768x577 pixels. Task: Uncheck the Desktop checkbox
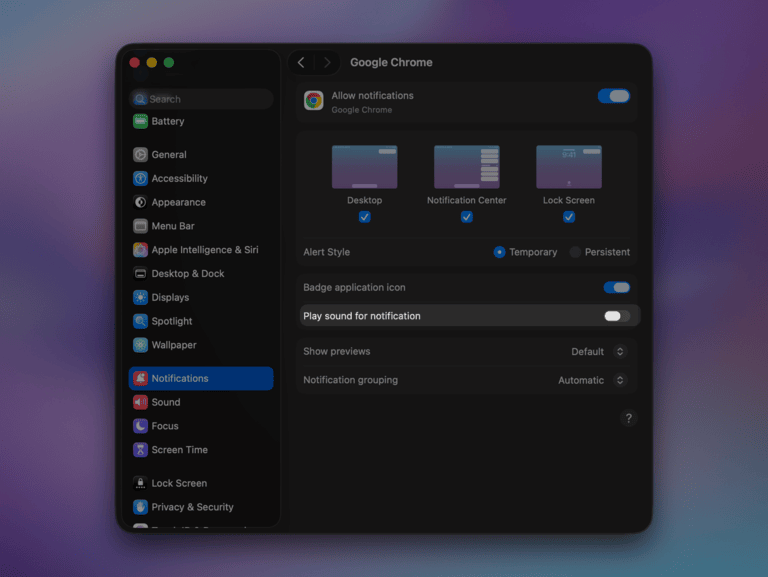[x=364, y=216]
